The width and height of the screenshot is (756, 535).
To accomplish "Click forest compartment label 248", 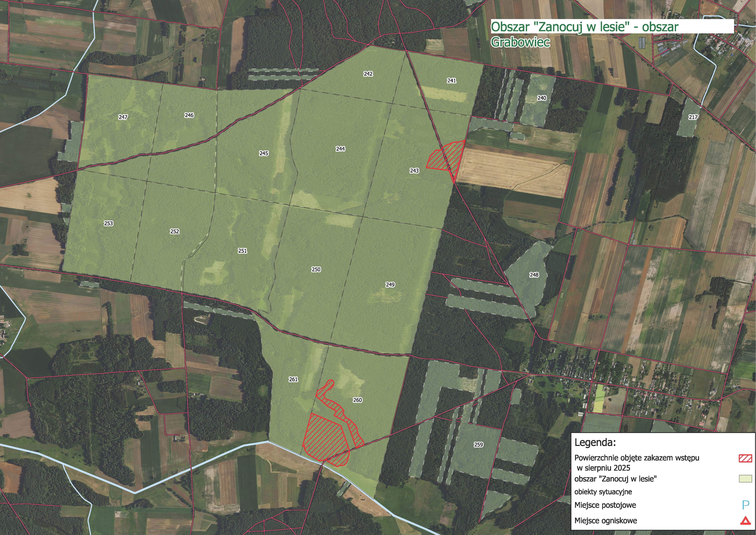I will coord(534,275).
